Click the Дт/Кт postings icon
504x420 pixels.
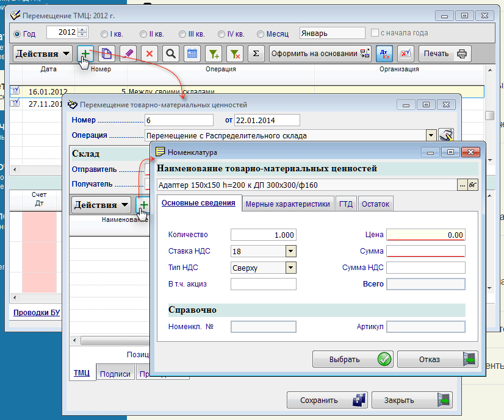[384, 53]
